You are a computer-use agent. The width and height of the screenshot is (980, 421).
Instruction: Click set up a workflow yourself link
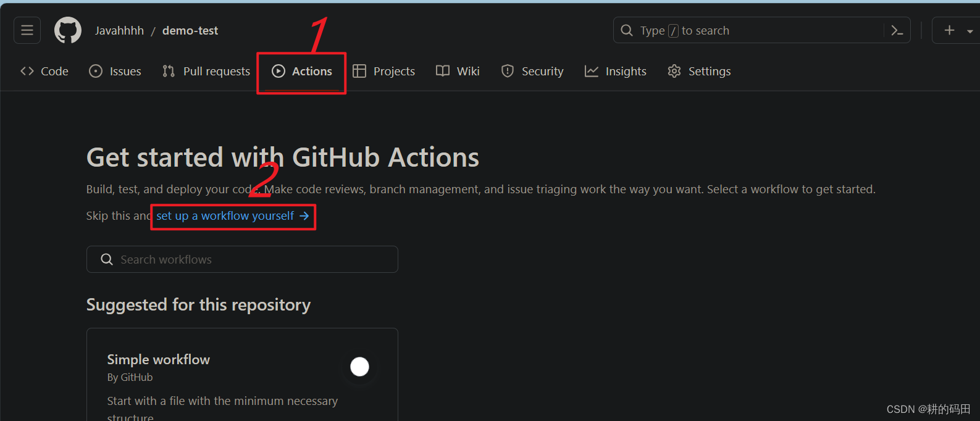[233, 215]
